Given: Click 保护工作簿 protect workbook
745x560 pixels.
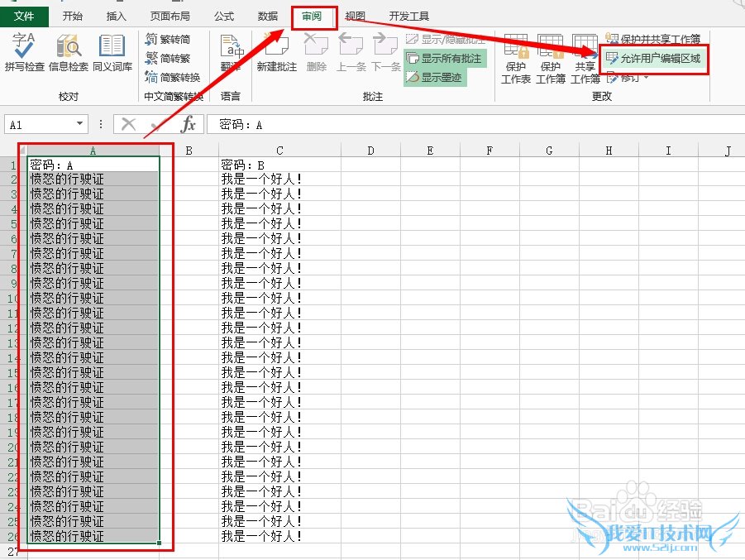Looking at the screenshot, I should click(551, 59).
